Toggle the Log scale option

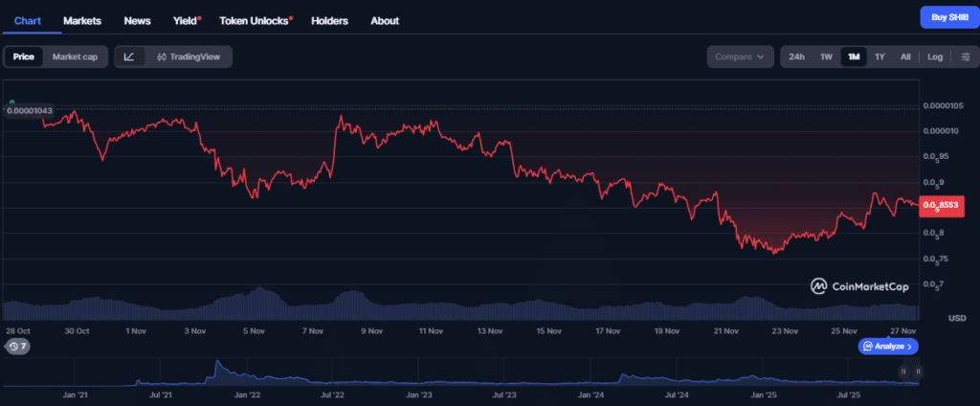tap(935, 57)
